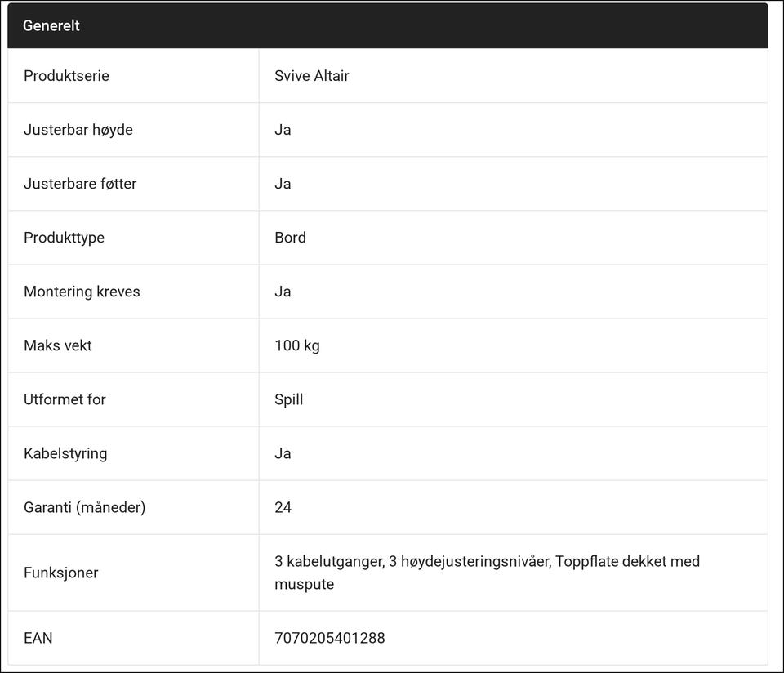This screenshot has height=673, width=784.
Task: Click the kabelutganger features description text
Action: point(487,573)
